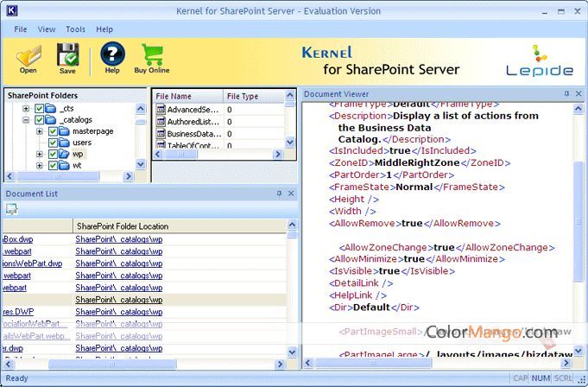Select the AdvancedSe... file icon
This screenshot has height=387, width=588.
tap(161, 110)
